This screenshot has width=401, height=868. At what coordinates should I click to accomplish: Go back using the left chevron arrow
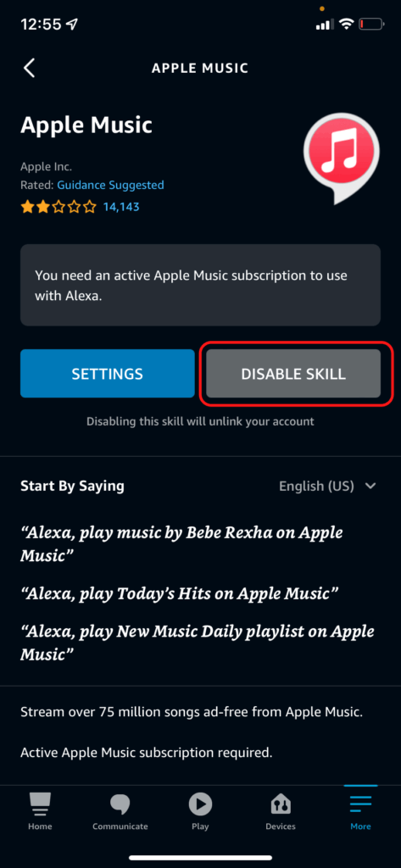tap(29, 68)
